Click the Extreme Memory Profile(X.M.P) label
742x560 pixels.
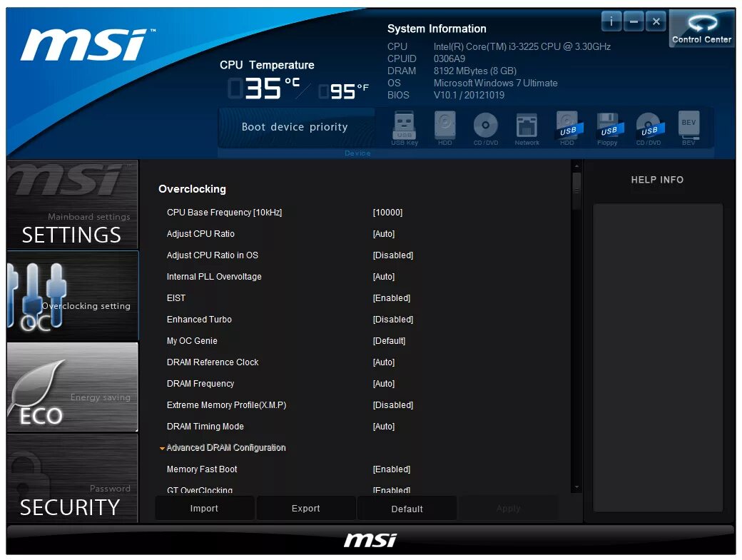coord(226,405)
